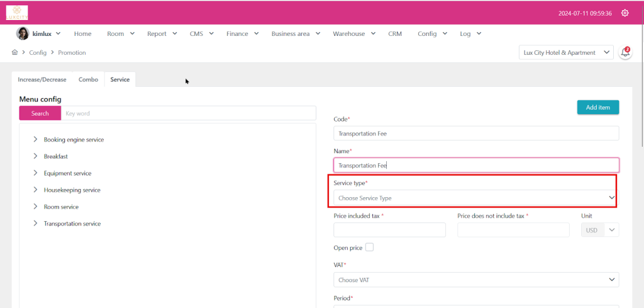The image size is (644, 308).
Task: Open the settings gear icon
Action: point(625,13)
